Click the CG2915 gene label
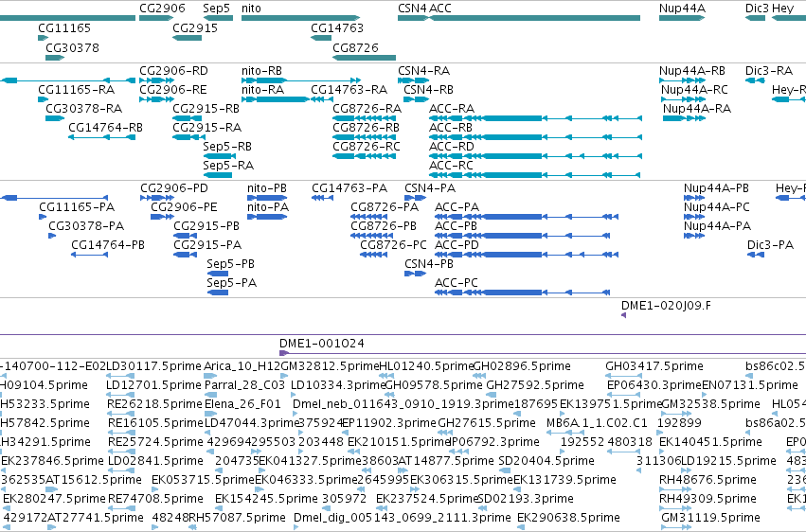The height and width of the screenshot is (532, 806). pyautogui.click(x=195, y=27)
